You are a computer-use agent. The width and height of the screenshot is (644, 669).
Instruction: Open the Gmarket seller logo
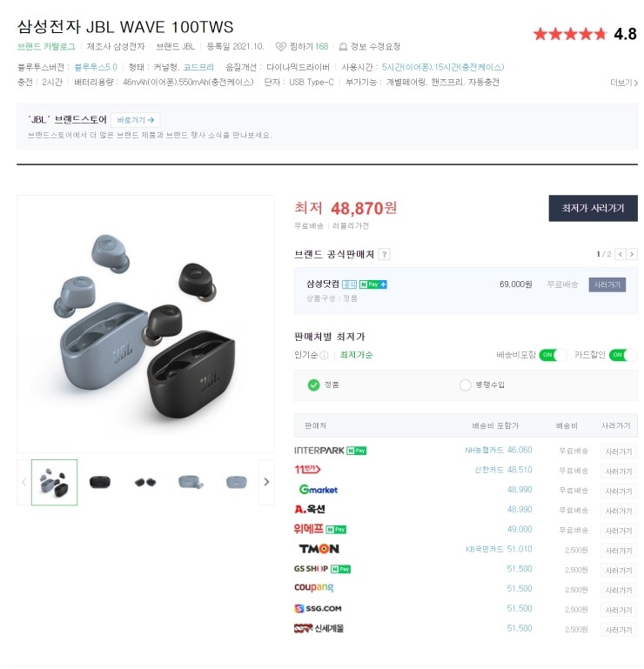point(319,490)
